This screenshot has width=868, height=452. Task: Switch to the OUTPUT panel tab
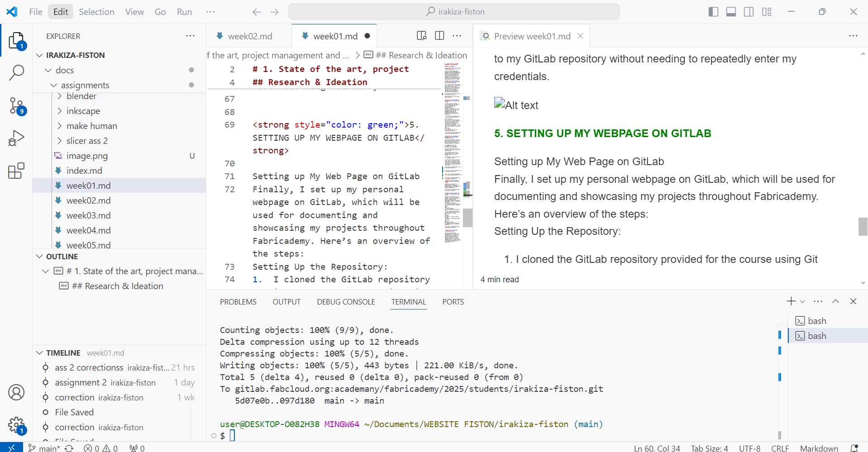pyautogui.click(x=286, y=302)
